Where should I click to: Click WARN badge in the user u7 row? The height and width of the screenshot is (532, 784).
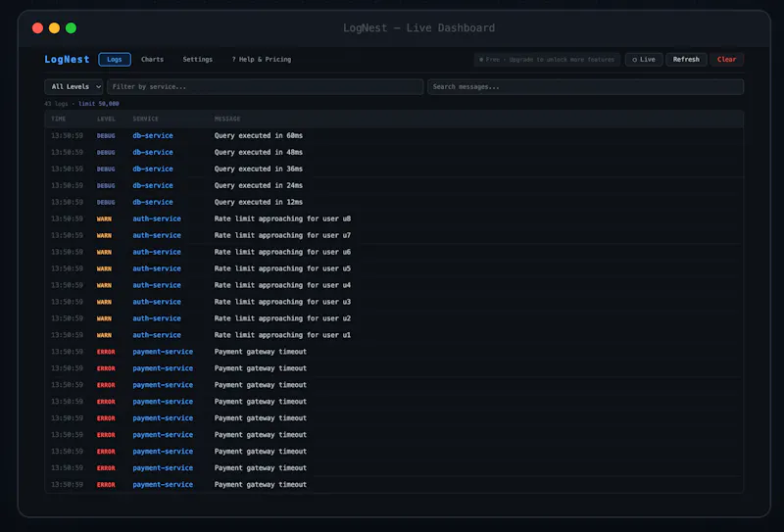tap(104, 235)
